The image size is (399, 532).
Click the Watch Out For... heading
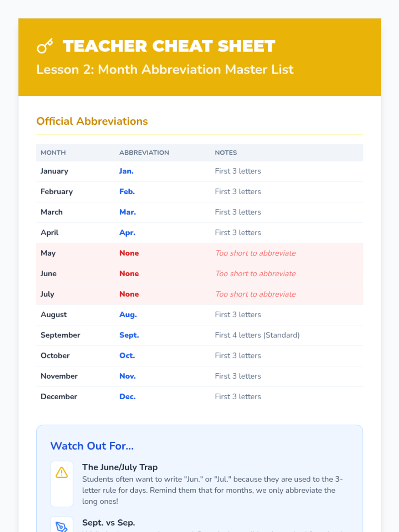click(x=92, y=446)
